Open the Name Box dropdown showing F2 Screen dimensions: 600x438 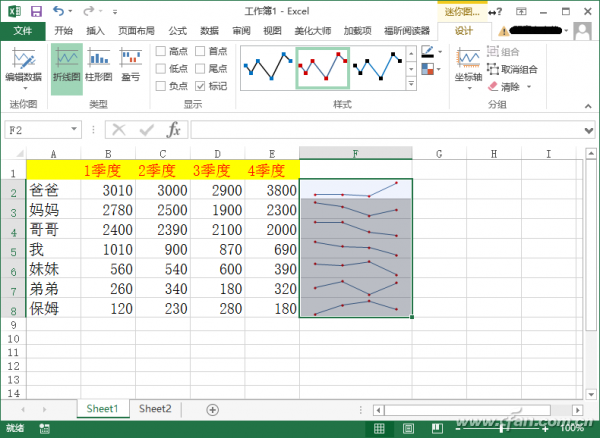[x=75, y=129]
